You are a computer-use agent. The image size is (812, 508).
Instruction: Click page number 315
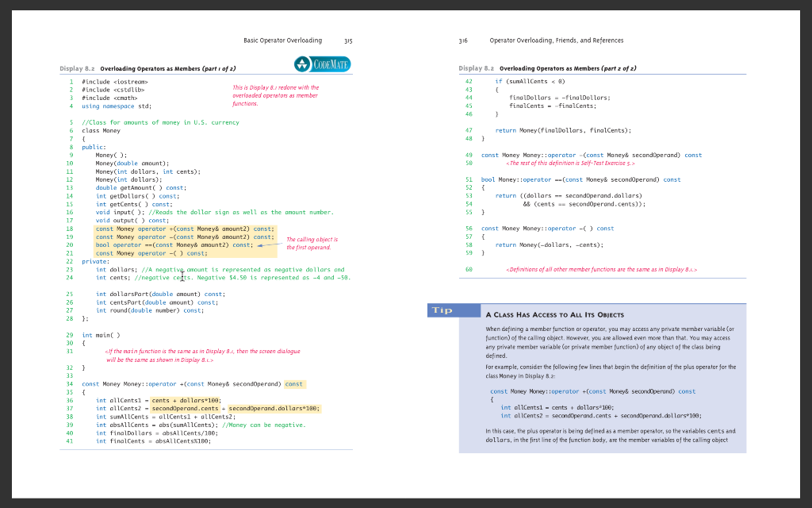(349, 41)
